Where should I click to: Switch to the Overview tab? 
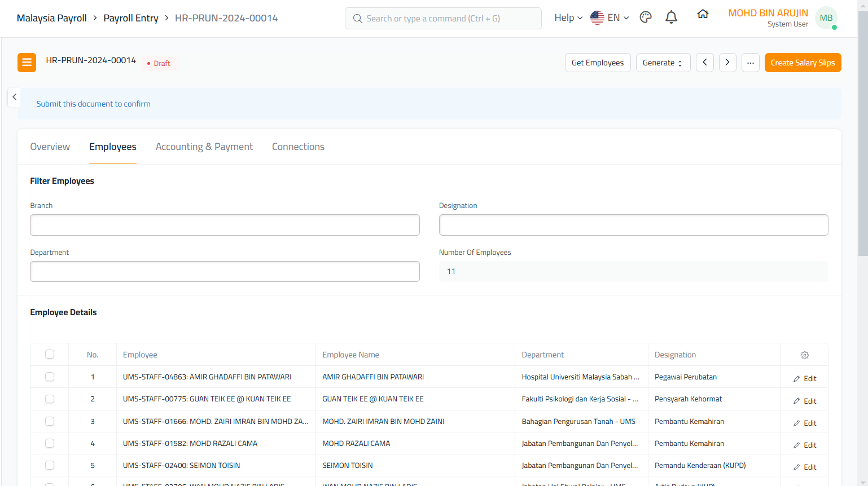coord(50,147)
